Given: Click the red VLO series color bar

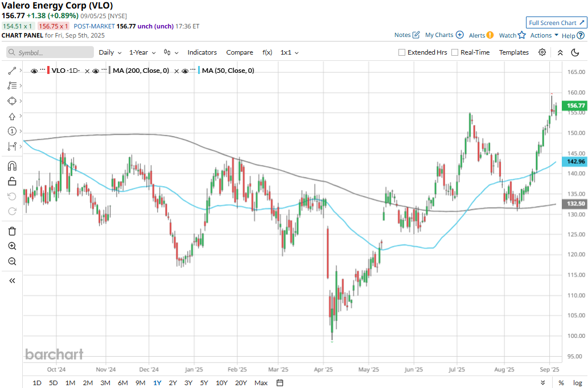Looking at the screenshot, I should pos(48,71).
